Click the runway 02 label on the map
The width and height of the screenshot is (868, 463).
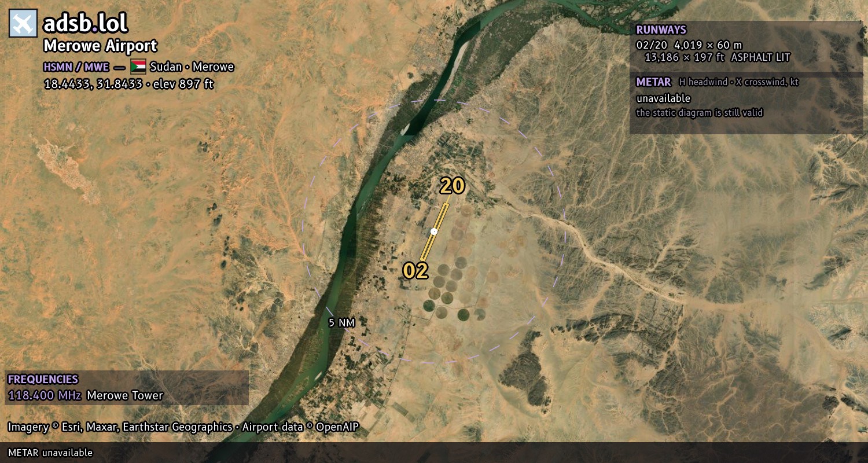point(415,270)
